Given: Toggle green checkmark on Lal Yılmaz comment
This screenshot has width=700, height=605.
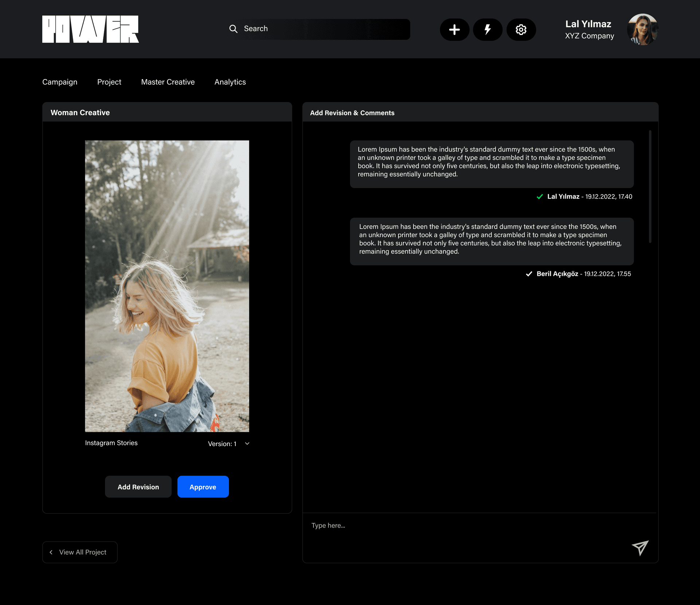Looking at the screenshot, I should click(x=540, y=197).
